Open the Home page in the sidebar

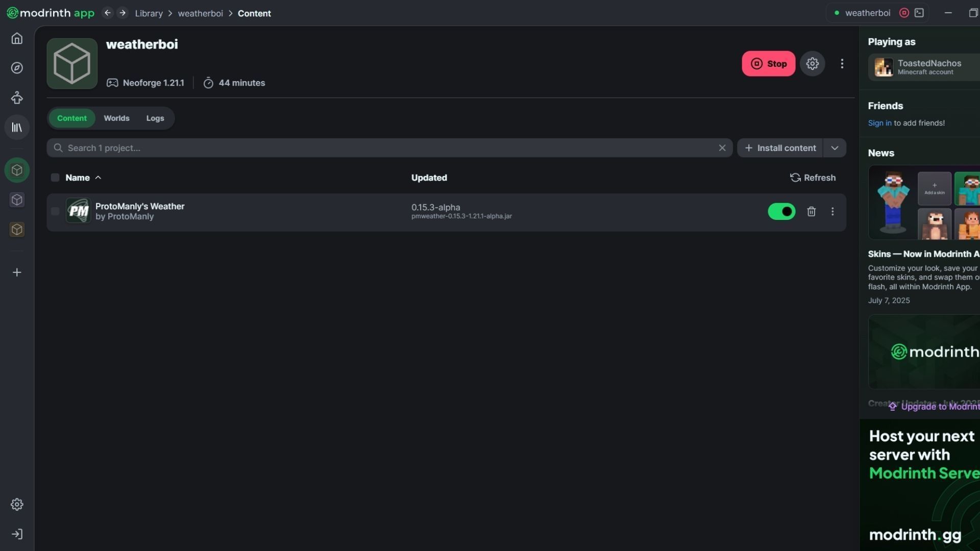(17, 39)
